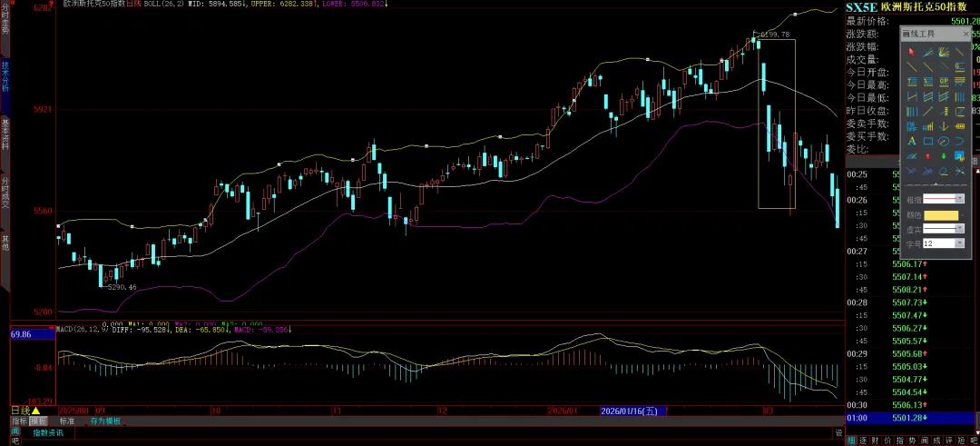Click the 设 settings button at bottom right
The image size is (980, 446).
pyautogui.click(x=838, y=432)
